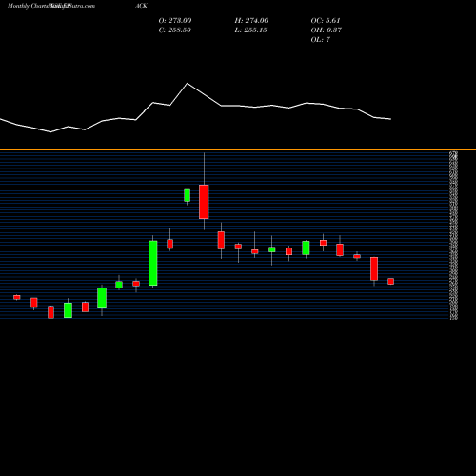Click the orange horizontal level line
Viewport: 476px width, 476px height.
[x=238, y=149]
